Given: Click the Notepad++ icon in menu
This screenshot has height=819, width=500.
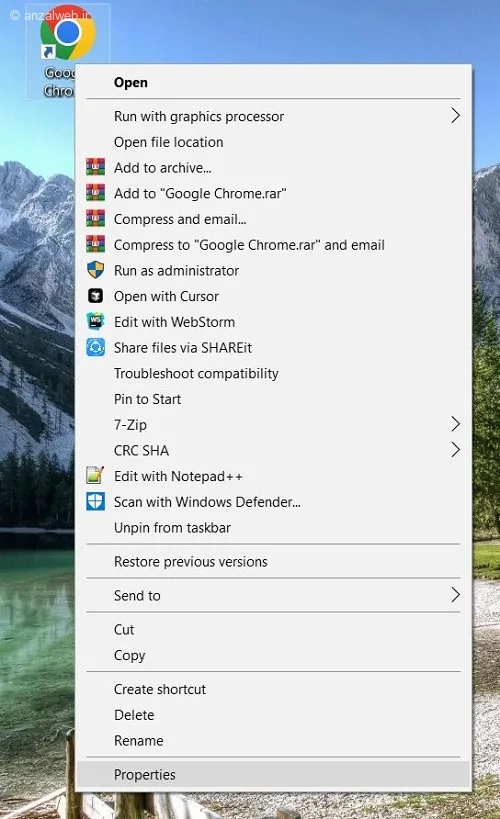Looking at the screenshot, I should tap(95, 475).
